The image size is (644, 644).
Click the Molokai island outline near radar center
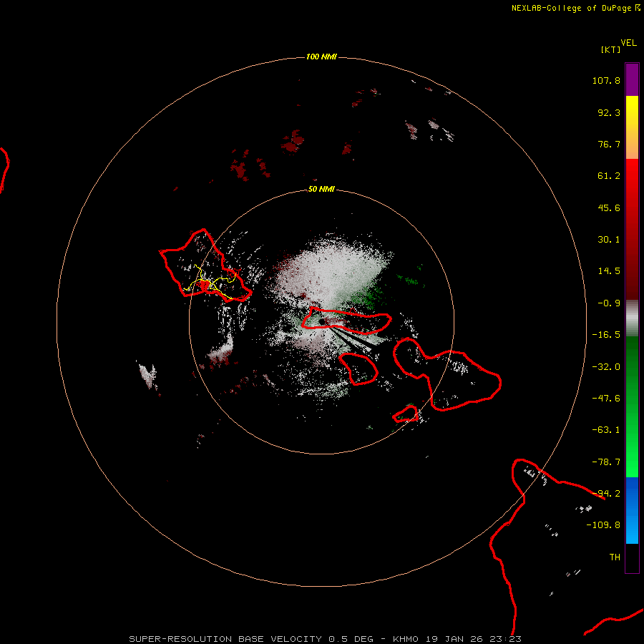point(346,321)
